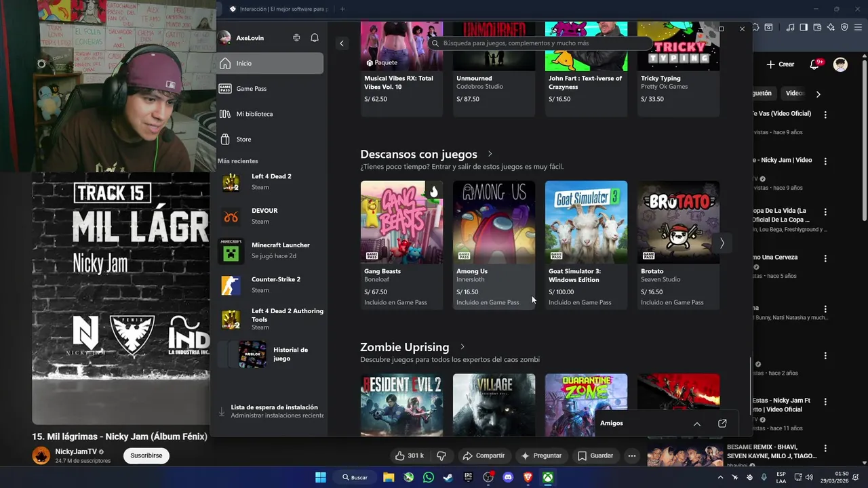Open Quarantine Zone game cover
Viewport: 868px width, 488px height.
click(586, 405)
